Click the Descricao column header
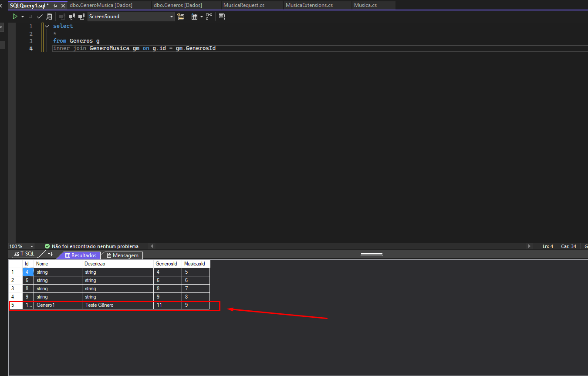This screenshot has height=376, width=588. (118, 264)
